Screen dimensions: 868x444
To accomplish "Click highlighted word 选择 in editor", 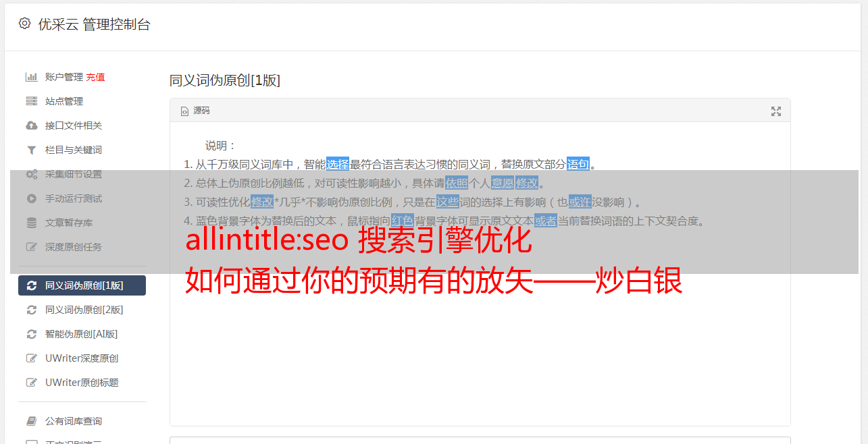I will pos(338,164).
